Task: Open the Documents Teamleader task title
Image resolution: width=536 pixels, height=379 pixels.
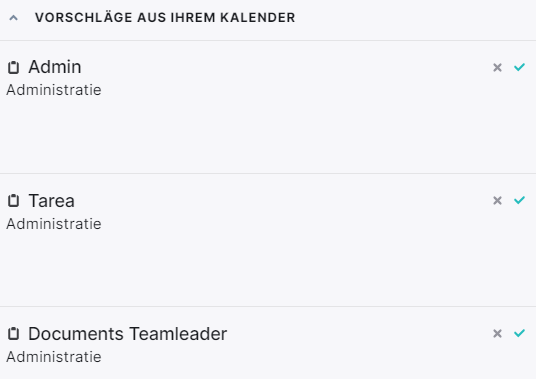Action: point(128,334)
